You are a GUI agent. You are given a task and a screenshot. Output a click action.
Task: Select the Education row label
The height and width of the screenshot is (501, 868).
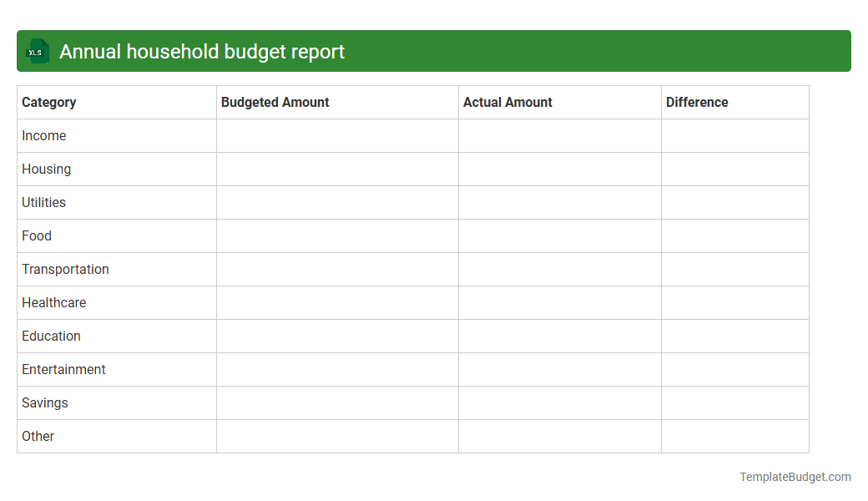[51, 336]
